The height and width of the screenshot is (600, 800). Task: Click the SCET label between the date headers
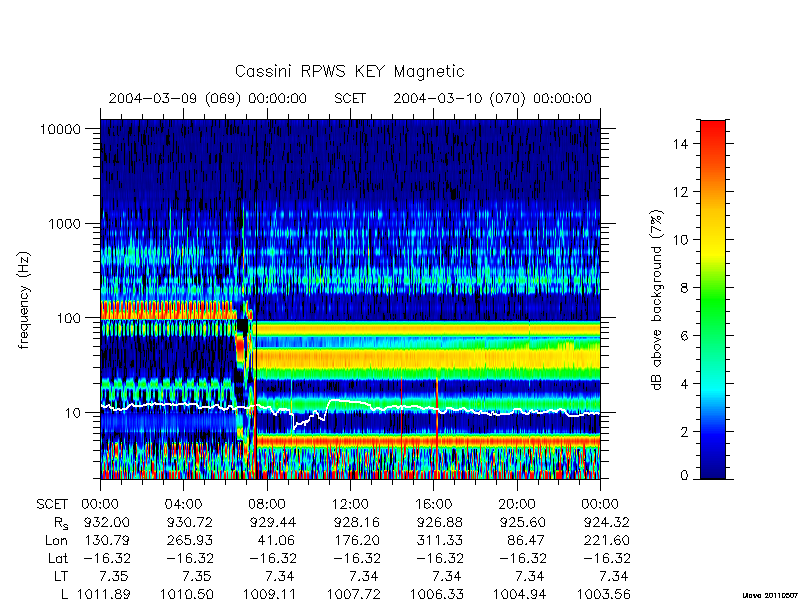(350, 98)
